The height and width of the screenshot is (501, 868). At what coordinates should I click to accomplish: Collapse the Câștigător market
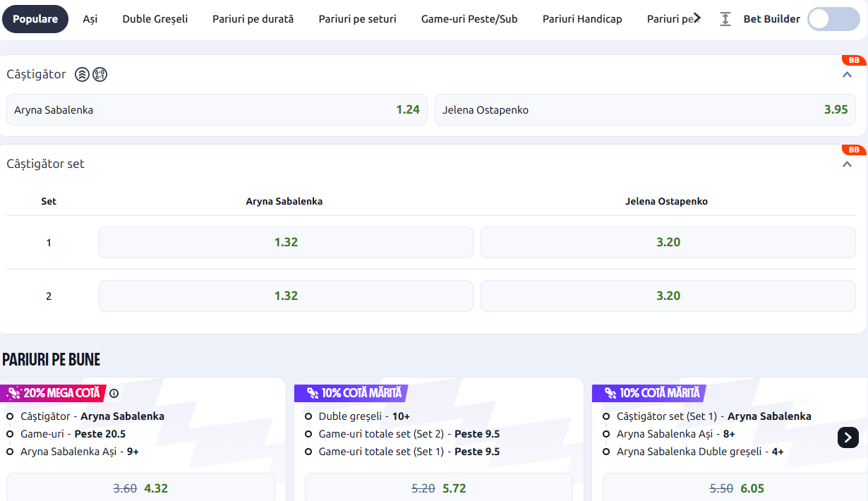tap(848, 75)
